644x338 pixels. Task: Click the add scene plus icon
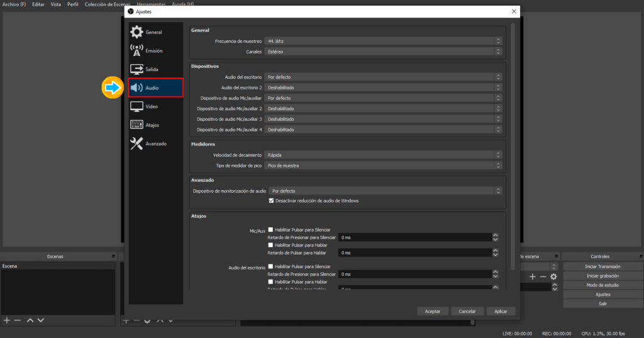point(7,320)
